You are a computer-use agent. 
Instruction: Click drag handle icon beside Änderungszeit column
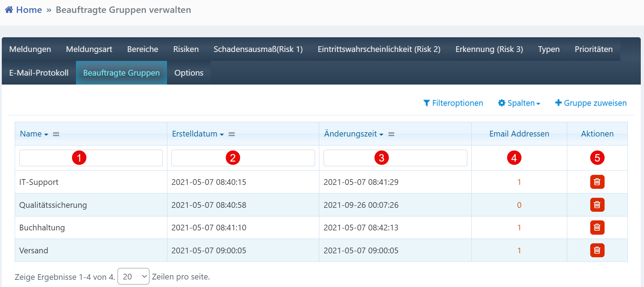click(x=391, y=134)
